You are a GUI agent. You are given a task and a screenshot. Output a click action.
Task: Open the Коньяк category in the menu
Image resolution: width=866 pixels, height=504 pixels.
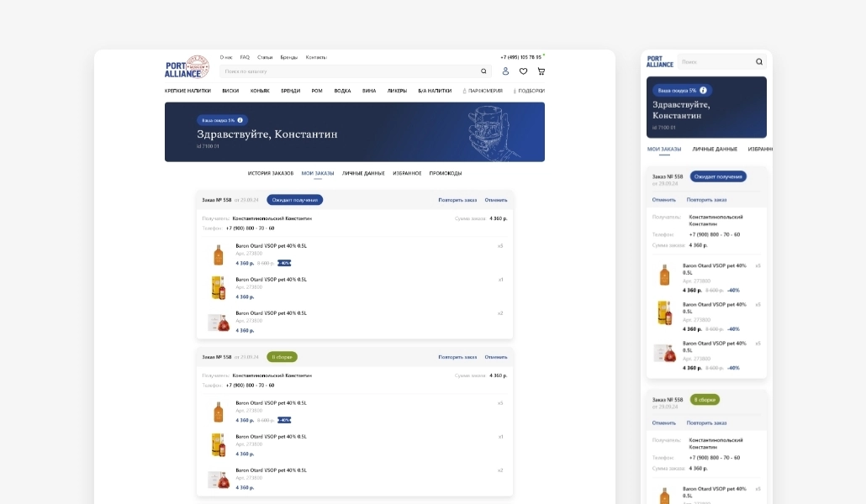point(260,91)
